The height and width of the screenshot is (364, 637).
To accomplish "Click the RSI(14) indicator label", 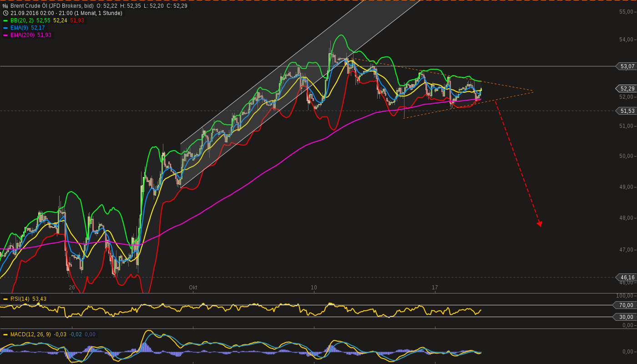I will (x=20, y=299).
